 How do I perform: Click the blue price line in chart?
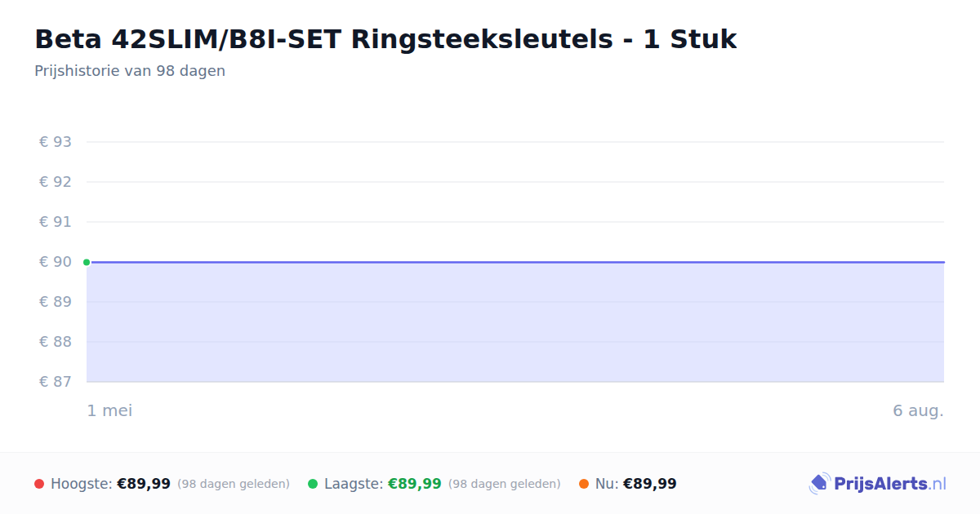click(515, 262)
